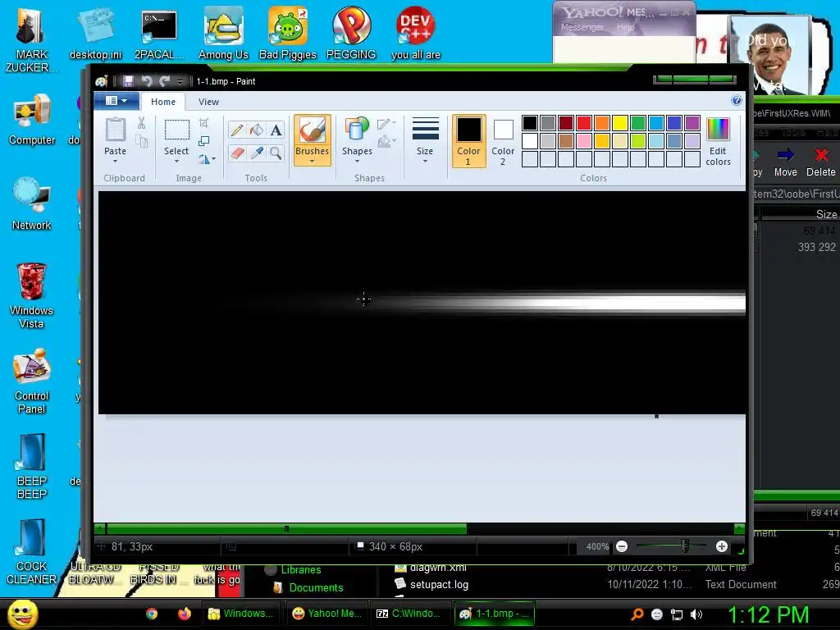This screenshot has width=840, height=630.
Task: Pick the red color swatch
Action: click(x=584, y=123)
